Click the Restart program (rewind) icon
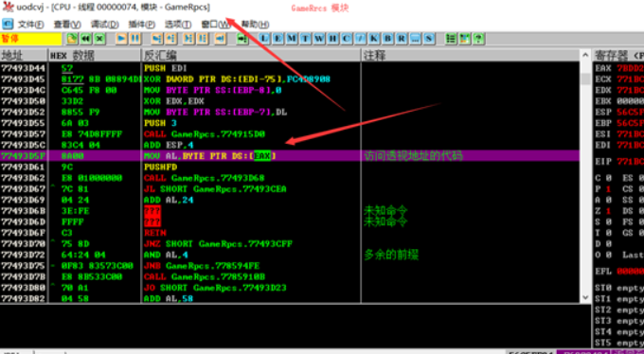644x354 pixels. click(86, 39)
